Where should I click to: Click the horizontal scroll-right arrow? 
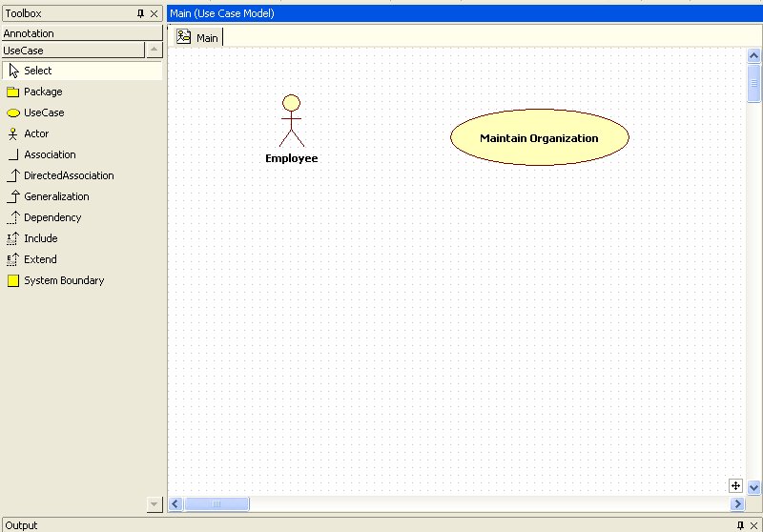point(737,503)
